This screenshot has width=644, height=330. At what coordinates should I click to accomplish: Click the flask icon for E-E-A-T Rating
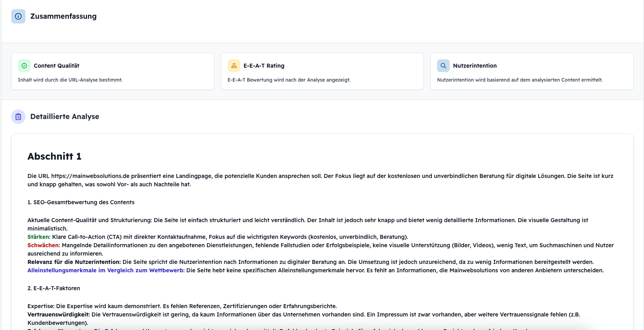point(234,66)
